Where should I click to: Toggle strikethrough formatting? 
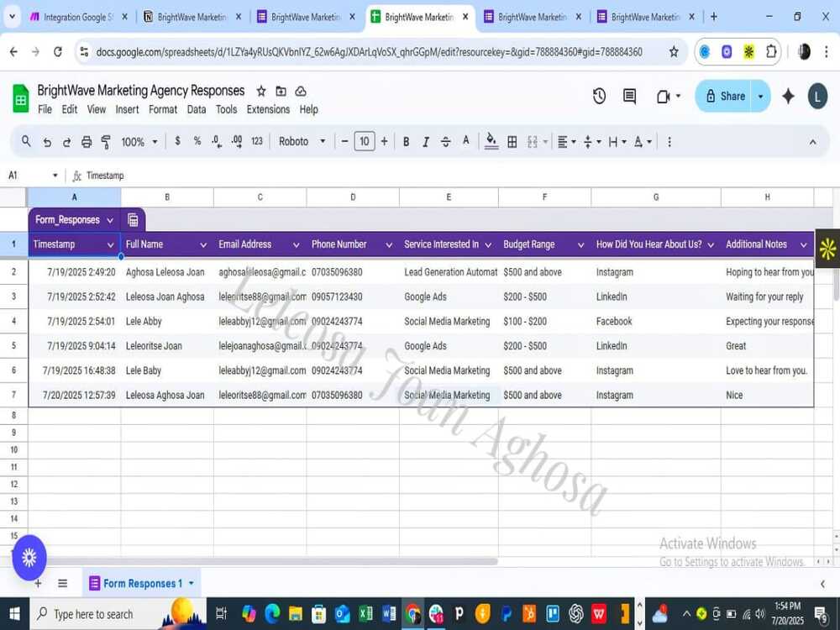(x=445, y=142)
